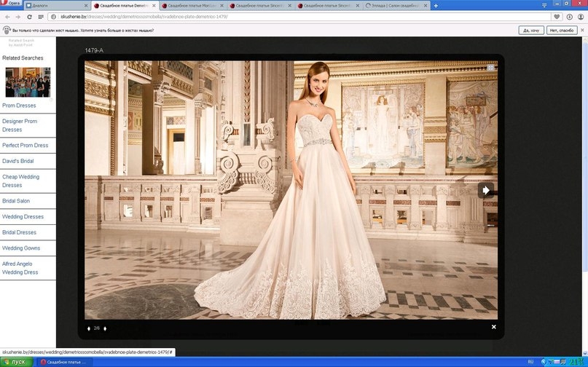The width and height of the screenshot is (588, 367).
Task: Open the Opera menu button
Action: coord(10,4)
